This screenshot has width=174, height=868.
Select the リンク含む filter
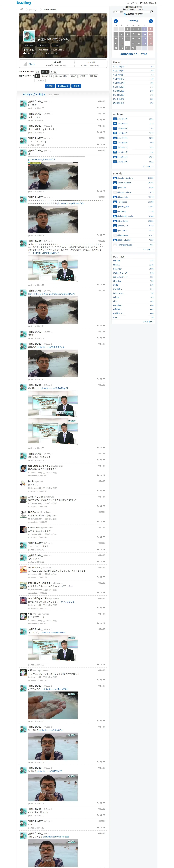(x=40, y=80)
